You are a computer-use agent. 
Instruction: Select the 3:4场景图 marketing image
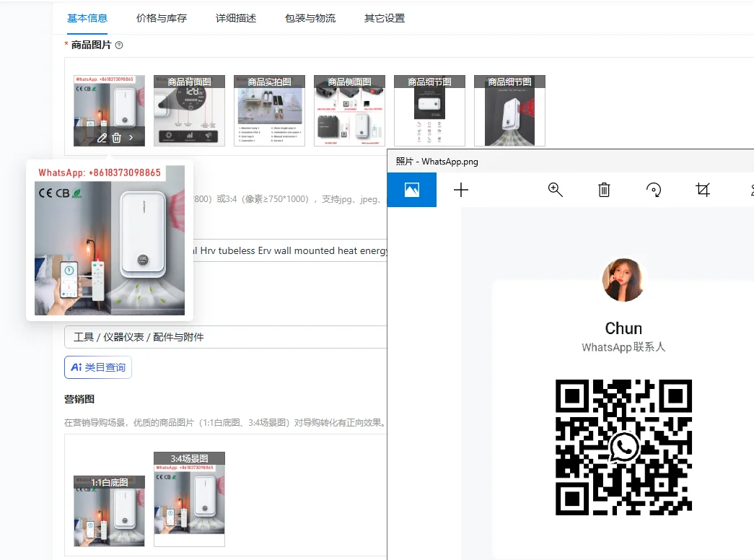tap(190, 499)
